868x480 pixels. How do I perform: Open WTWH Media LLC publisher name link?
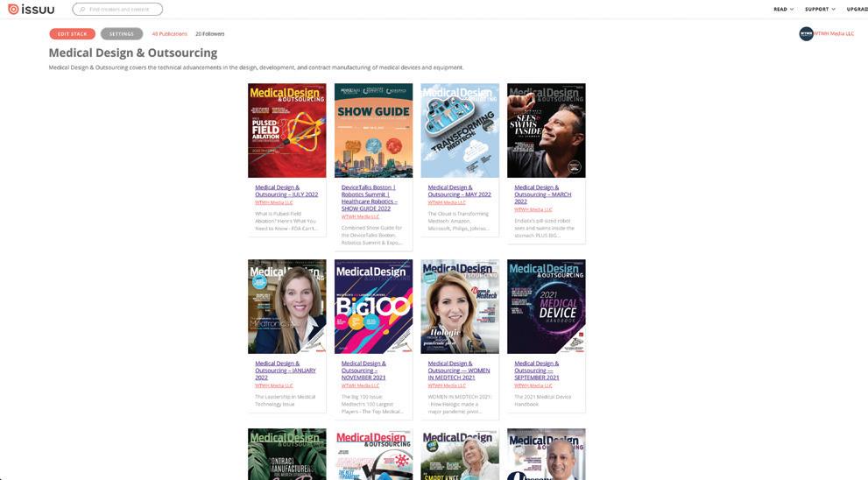pos(834,34)
